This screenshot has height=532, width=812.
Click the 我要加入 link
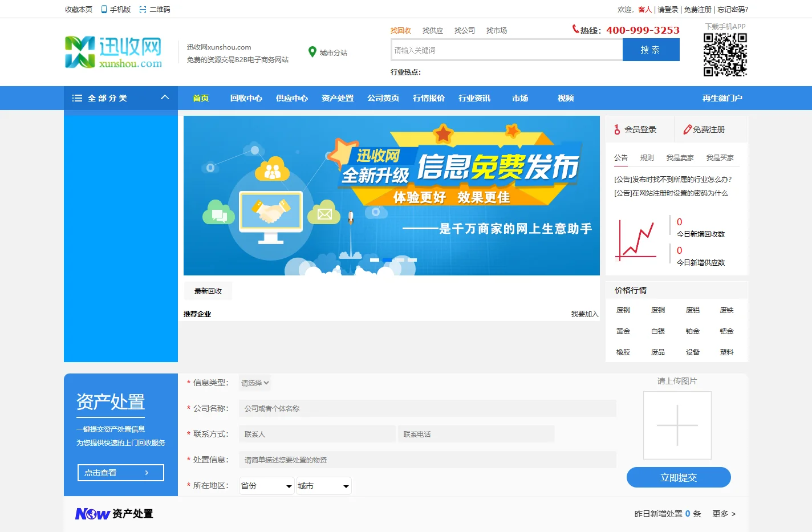584,314
